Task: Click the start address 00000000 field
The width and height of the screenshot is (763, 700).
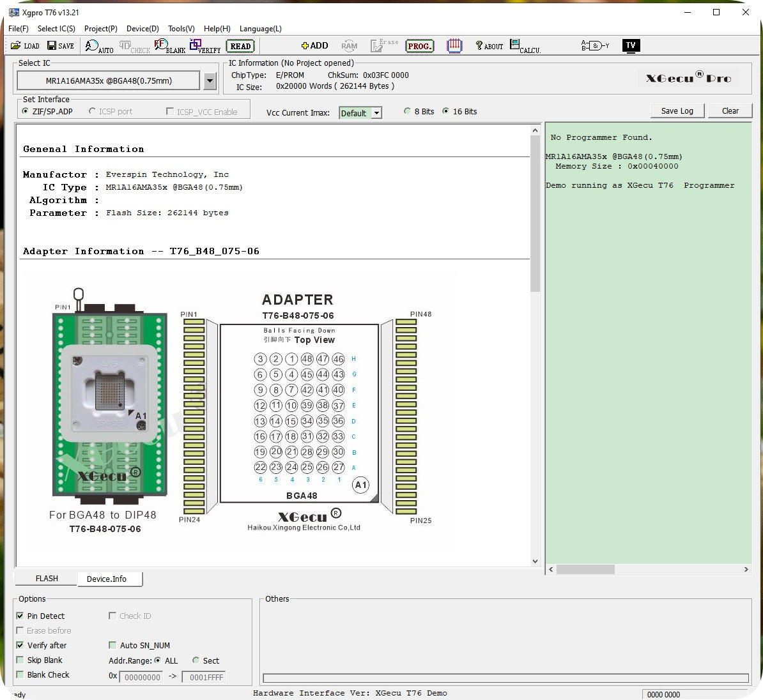Action: [x=142, y=677]
